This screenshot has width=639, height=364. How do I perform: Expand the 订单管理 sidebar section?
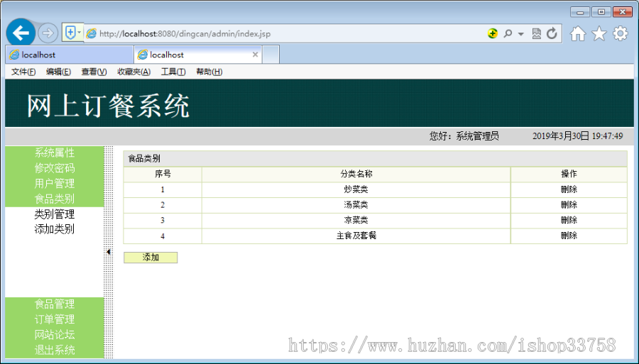[54, 319]
